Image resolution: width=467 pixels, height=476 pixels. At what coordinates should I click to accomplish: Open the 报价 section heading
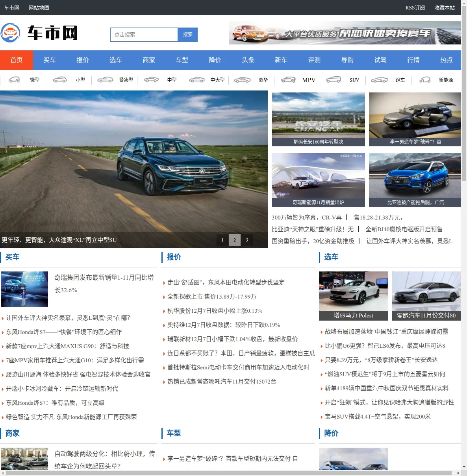pos(174,257)
